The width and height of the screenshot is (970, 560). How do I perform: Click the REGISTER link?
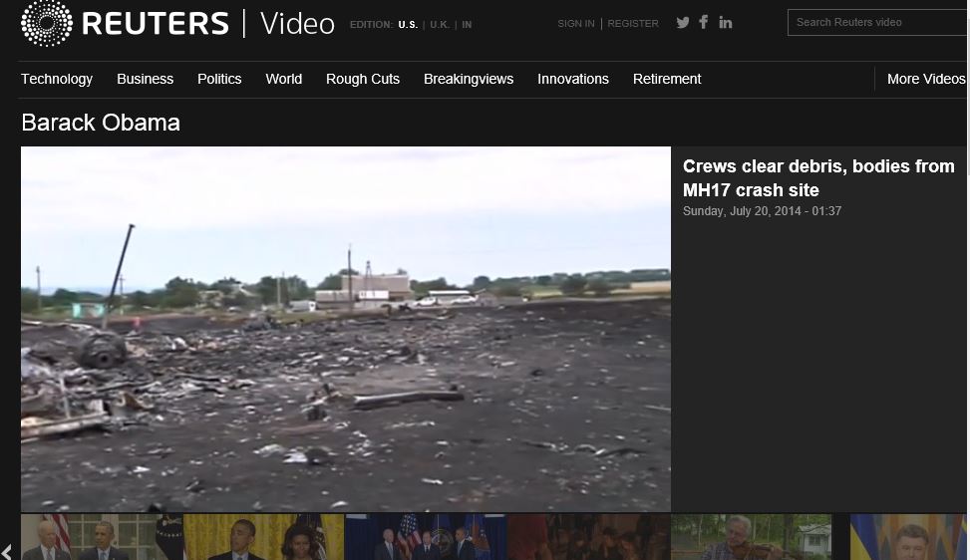pyautogui.click(x=633, y=24)
